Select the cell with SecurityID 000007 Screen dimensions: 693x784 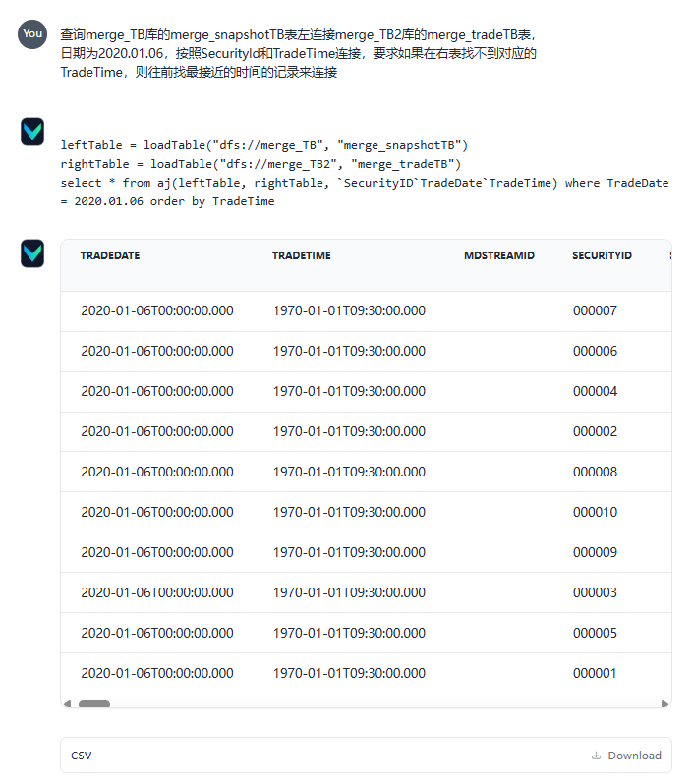pyautogui.click(x=595, y=310)
